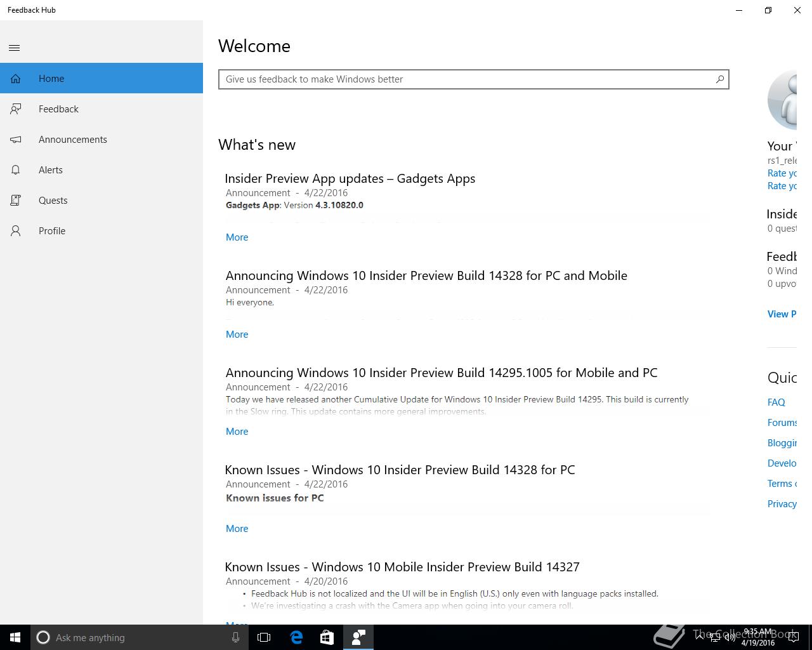Click the user avatar picture

(782, 100)
